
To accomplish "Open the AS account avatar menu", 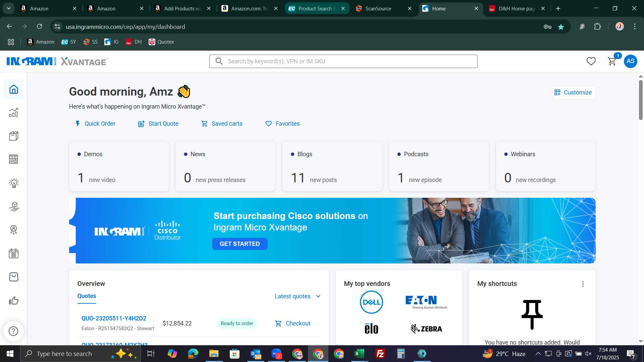I will point(631,61).
